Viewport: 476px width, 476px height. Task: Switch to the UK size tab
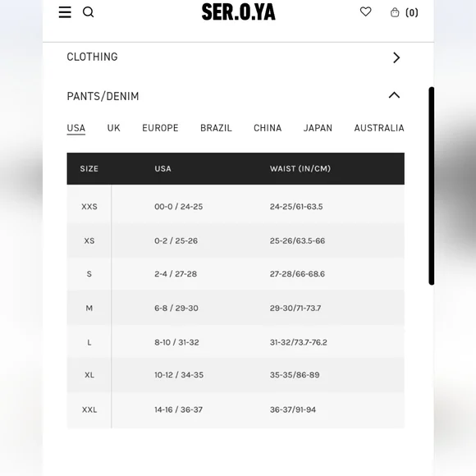[x=113, y=128]
